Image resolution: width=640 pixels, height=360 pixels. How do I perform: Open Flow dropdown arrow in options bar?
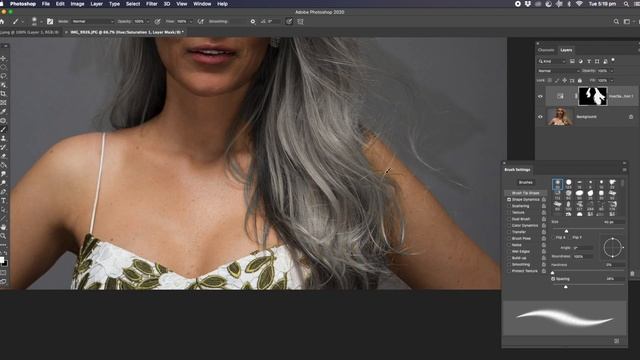click(x=191, y=21)
